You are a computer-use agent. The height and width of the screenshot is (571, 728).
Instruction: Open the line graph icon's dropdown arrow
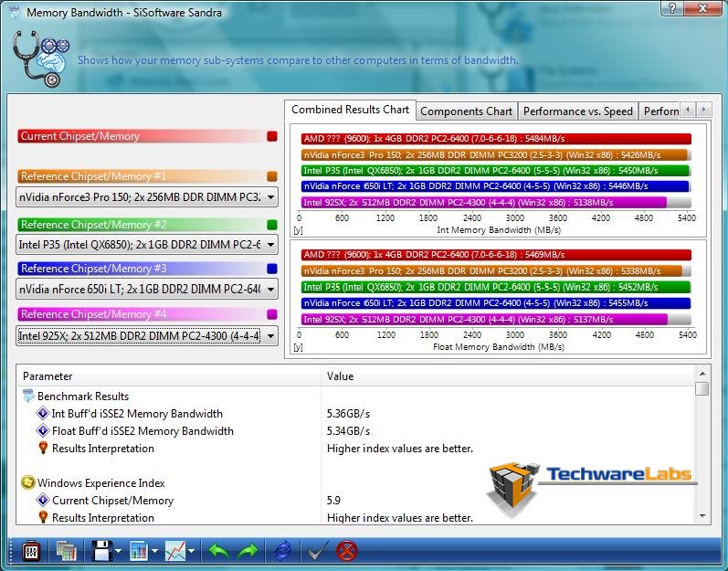click(x=191, y=551)
